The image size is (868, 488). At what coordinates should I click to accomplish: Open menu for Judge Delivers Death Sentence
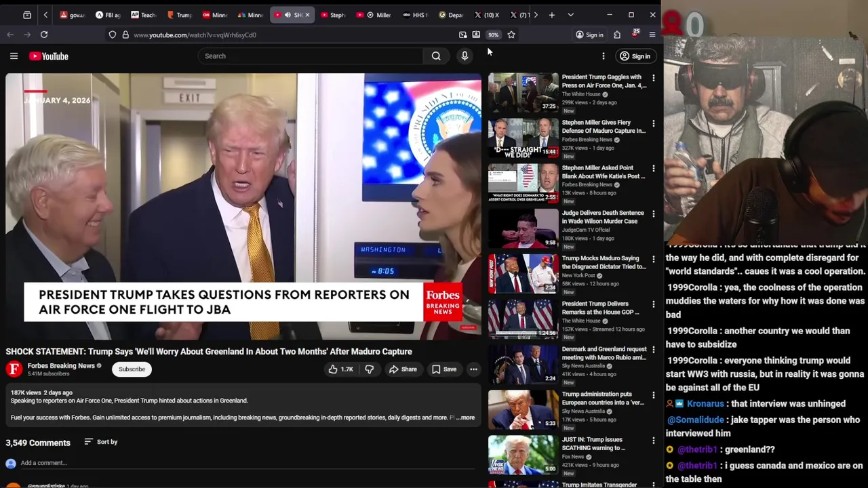(x=654, y=213)
